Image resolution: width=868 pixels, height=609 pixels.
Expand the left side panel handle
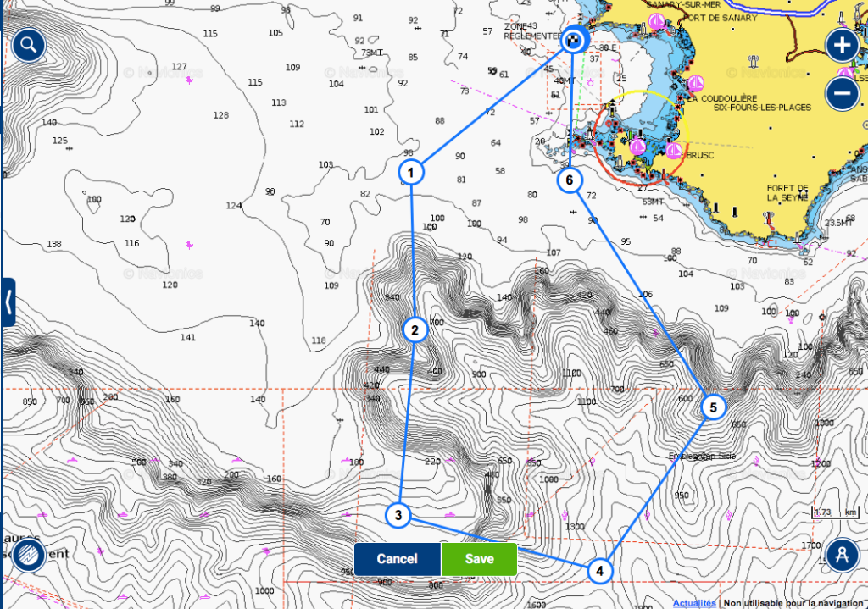pos(8,302)
